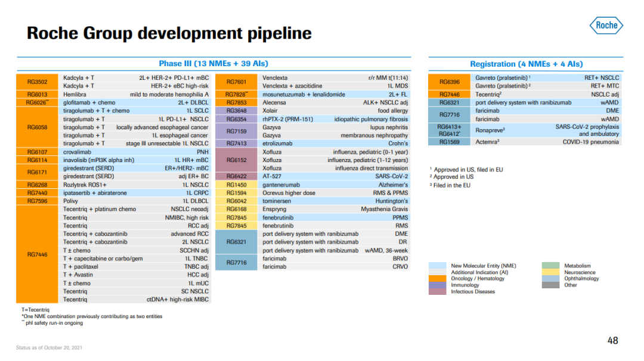The height and width of the screenshot is (361, 644).
Task: Select 'tiragolumab + T + chemo' entry
Action: [x=96, y=111]
